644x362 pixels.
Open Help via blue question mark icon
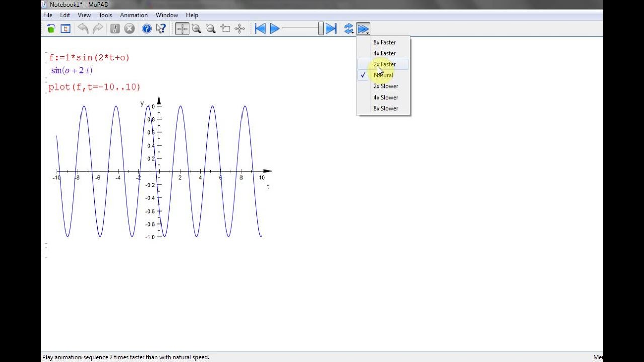[x=147, y=29]
